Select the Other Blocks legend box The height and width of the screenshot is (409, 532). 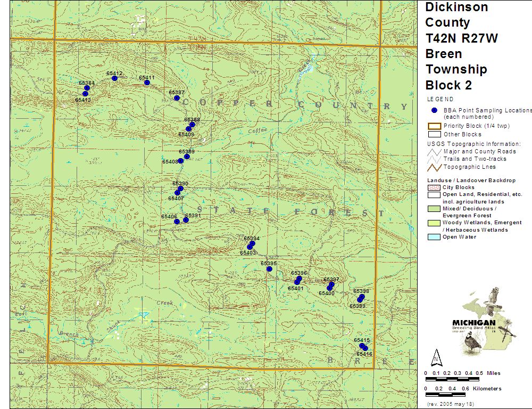[x=435, y=134]
